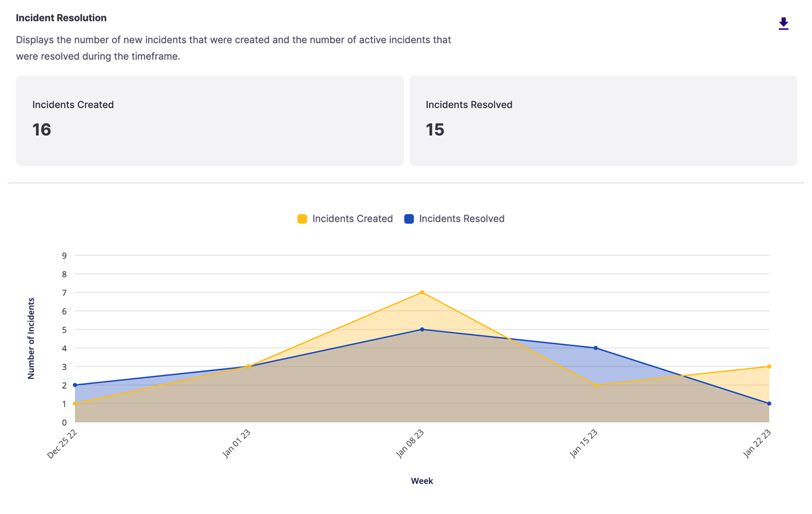Toggle the Incidents Resolved legend series
The width and height of the screenshot is (812, 514).
(454, 218)
